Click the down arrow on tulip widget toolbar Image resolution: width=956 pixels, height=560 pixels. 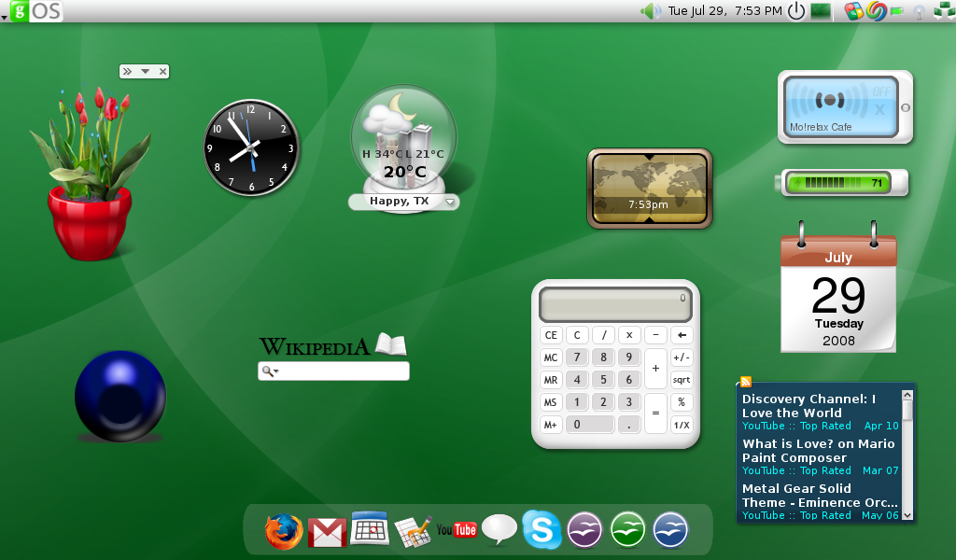point(145,72)
